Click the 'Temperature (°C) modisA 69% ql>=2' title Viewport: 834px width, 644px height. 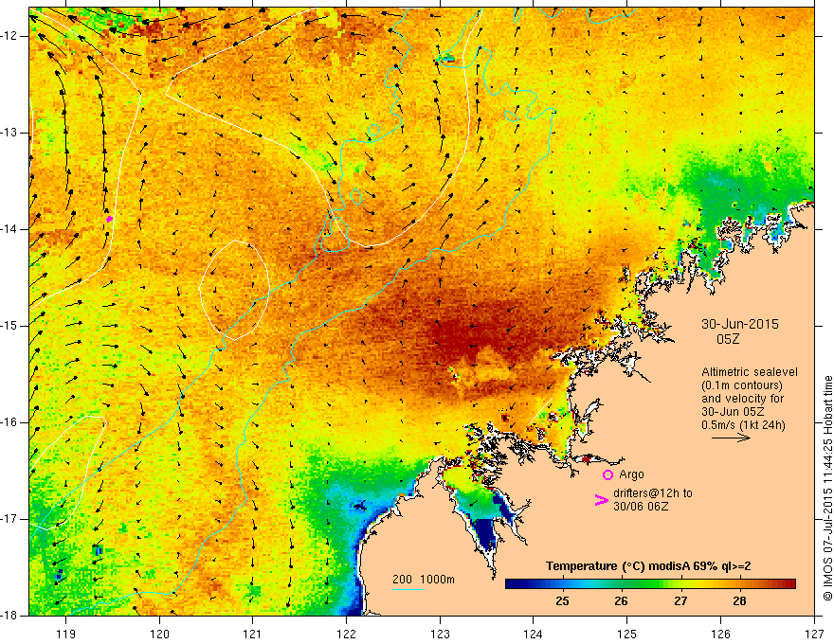click(x=648, y=566)
